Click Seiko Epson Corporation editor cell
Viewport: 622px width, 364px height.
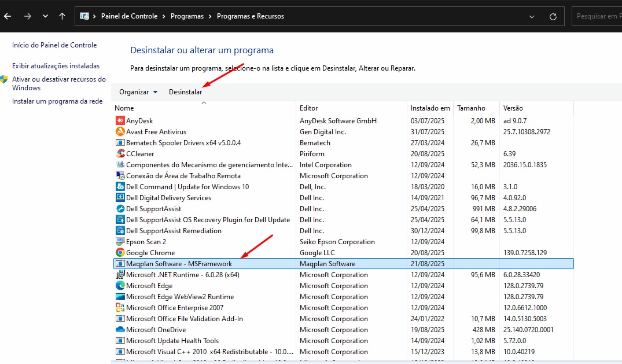pyautogui.click(x=337, y=242)
